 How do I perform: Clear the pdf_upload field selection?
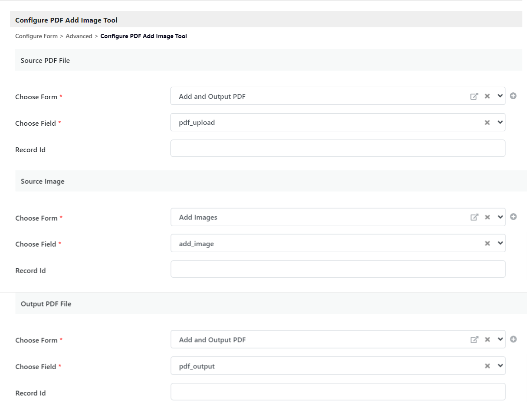click(487, 123)
